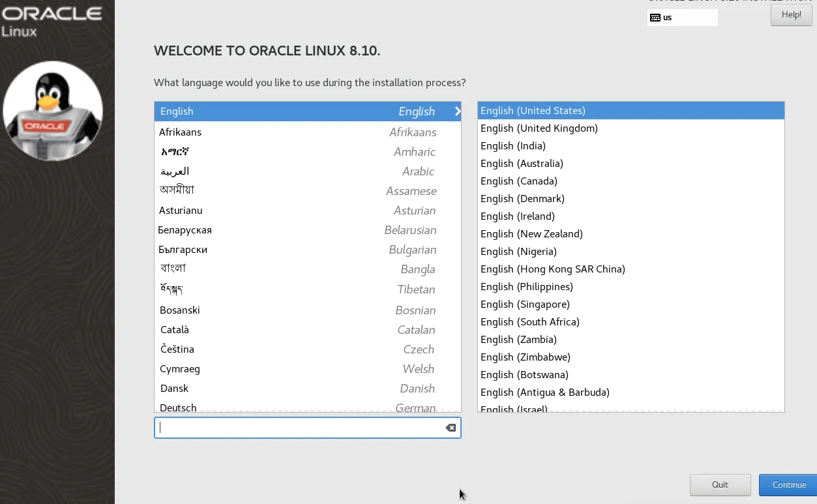The height and width of the screenshot is (504, 817).
Task: Focus the language search text box
Action: [x=308, y=428]
